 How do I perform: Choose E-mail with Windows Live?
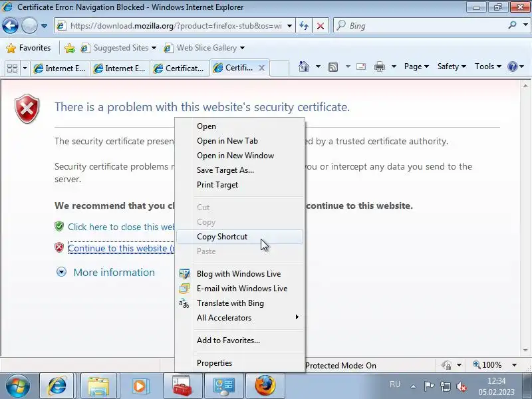[239, 289]
